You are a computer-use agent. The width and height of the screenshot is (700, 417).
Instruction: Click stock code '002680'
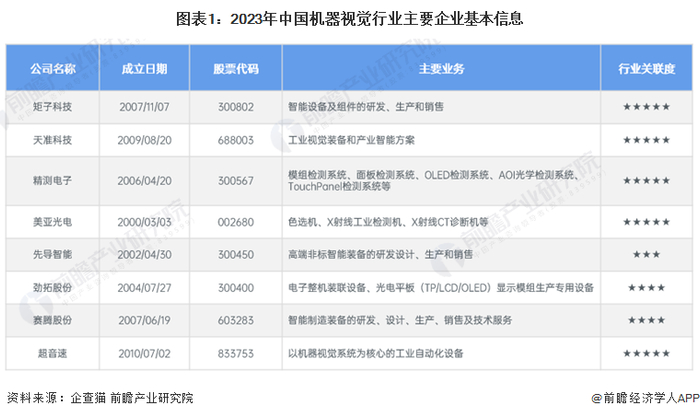click(236, 222)
